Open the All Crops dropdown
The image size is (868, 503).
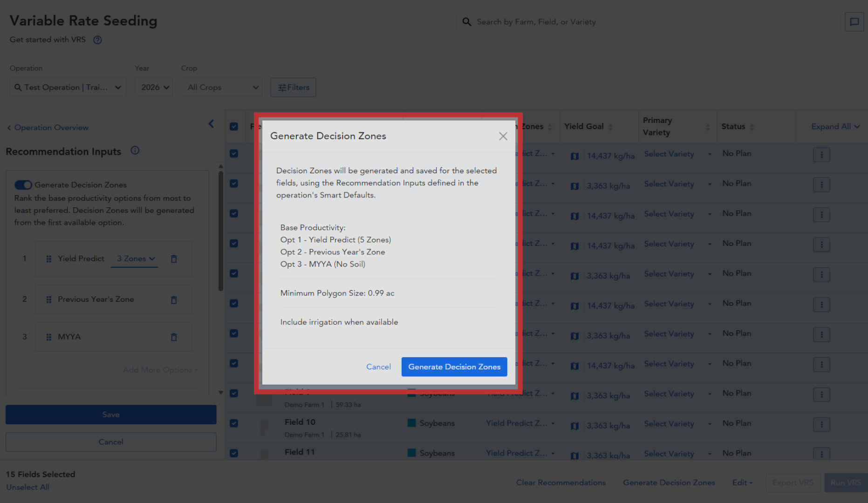(x=222, y=88)
